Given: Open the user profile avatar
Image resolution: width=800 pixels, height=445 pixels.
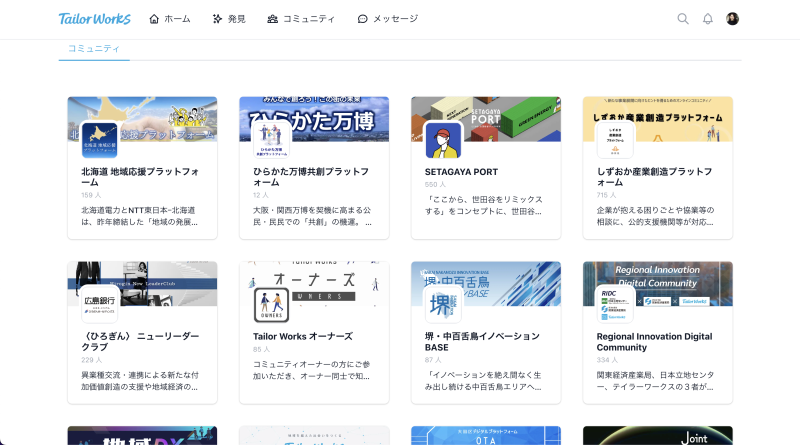Looking at the screenshot, I should pyautogui.click(x=732, y=19).
